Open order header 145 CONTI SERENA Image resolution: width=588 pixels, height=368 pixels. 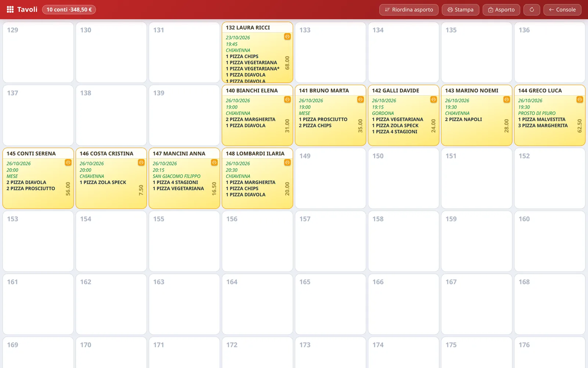[38, 153]
